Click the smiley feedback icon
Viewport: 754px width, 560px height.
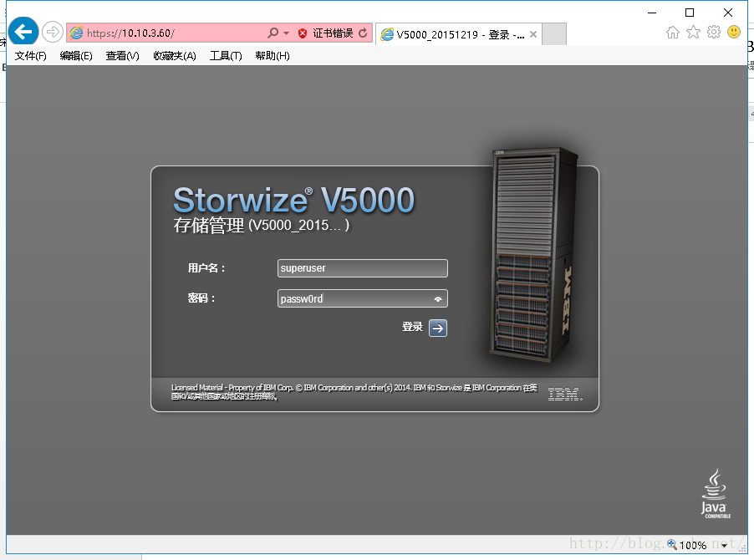pyautogui.click(x=734, y=33)
